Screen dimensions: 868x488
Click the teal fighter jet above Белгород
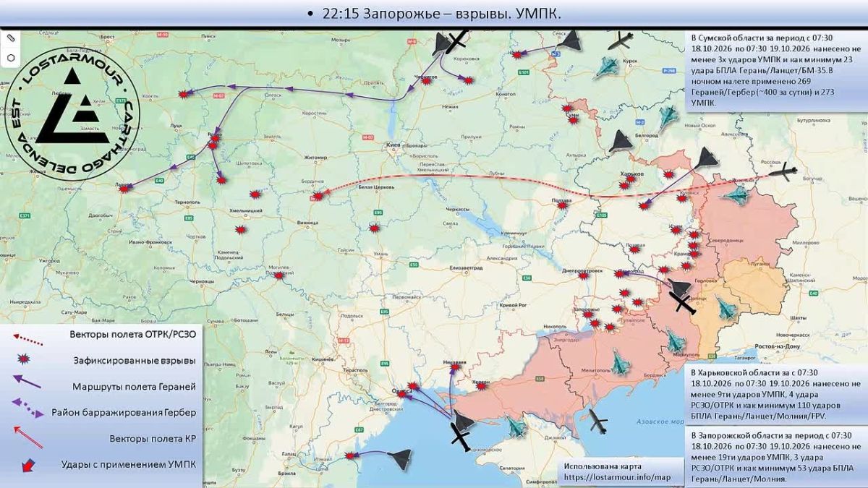point(668,116)
